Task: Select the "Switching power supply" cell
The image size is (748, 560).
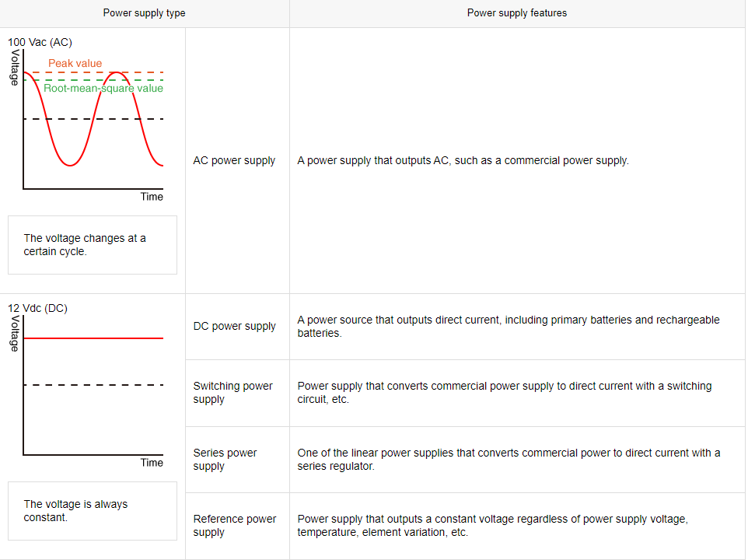Action: point(233,393)
